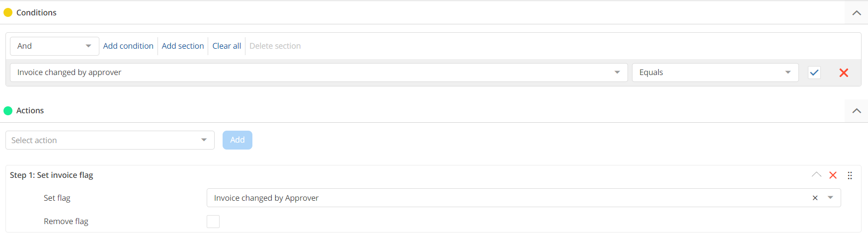Click Clear all link

[227, 46]
